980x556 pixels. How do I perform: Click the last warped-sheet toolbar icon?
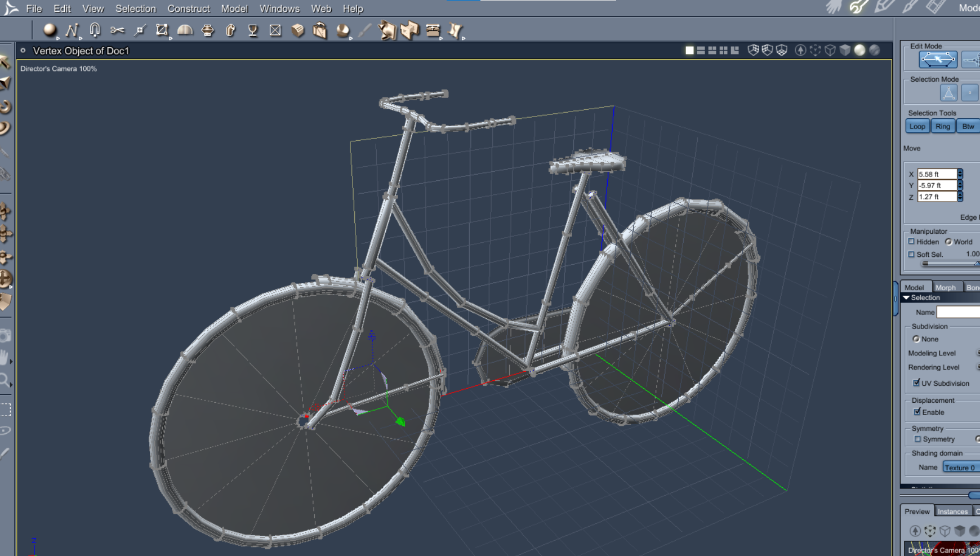(455, 30)
